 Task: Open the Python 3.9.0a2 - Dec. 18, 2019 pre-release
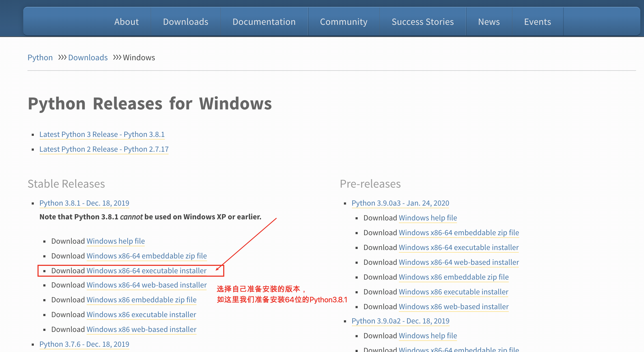click(400, 321)
